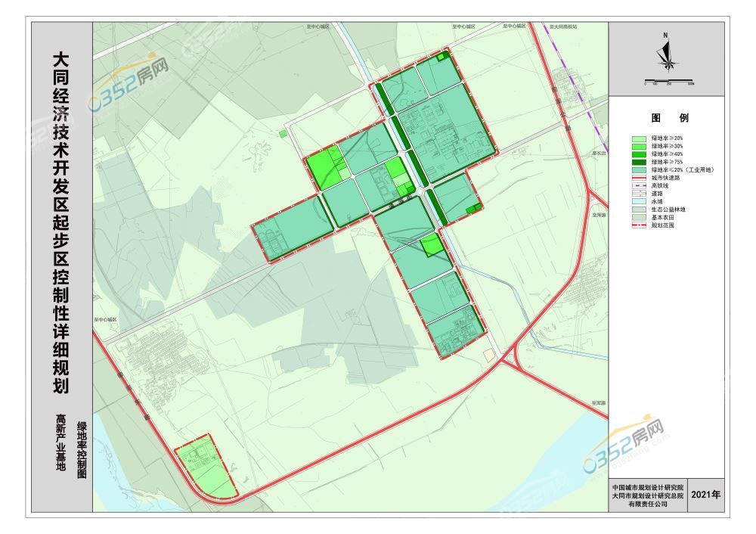Viewport: 756px width, 534px height.
Task: Click the 2021年 year box
Action: point(707,495)
